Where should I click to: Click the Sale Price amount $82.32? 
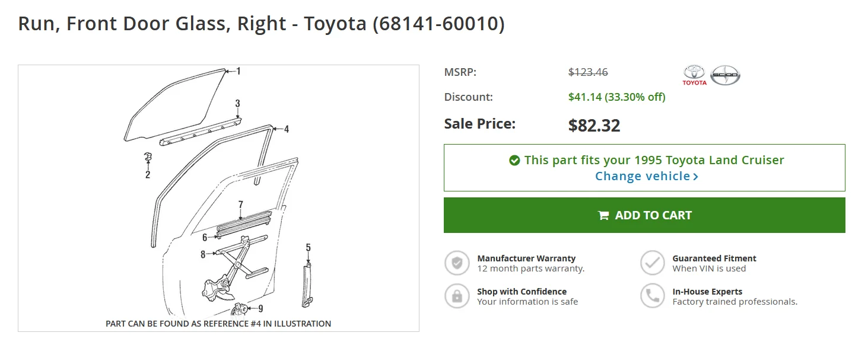(594, 126)
